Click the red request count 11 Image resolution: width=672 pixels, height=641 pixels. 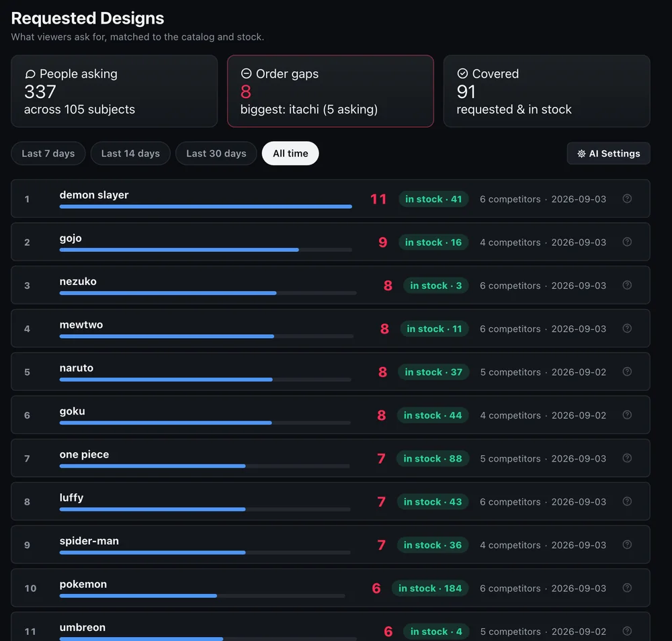(x=378, y=200)
